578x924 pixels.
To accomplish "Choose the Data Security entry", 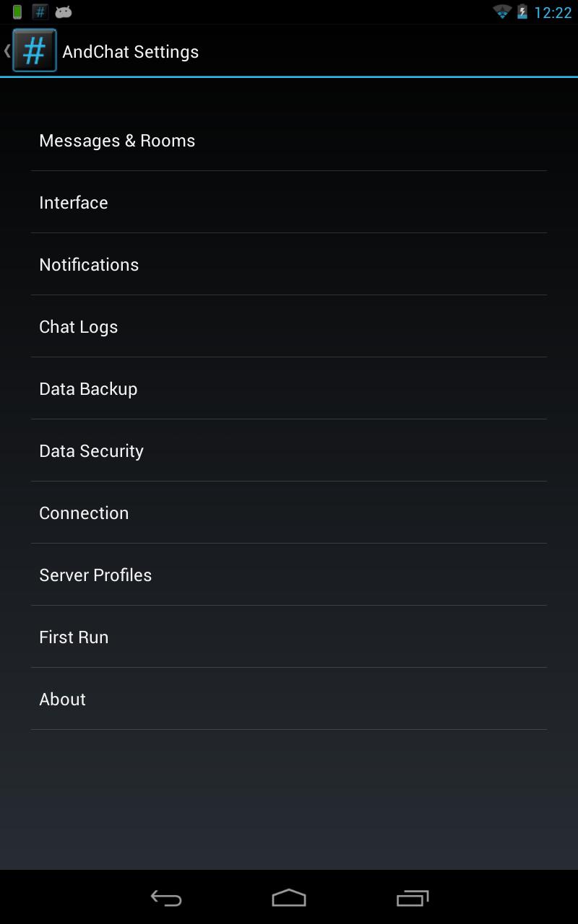I will [289, 451].
